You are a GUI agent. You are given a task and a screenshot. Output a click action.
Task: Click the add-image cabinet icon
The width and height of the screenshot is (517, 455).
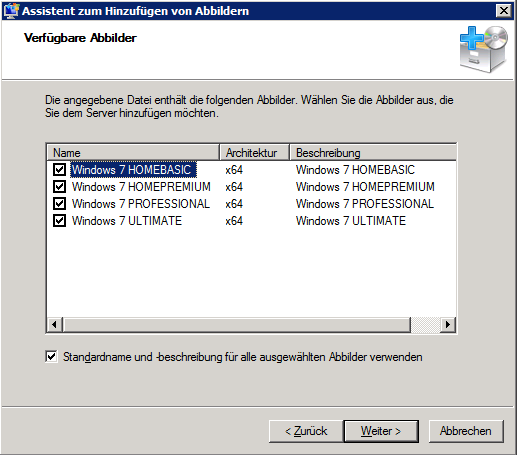pos(484,49)
